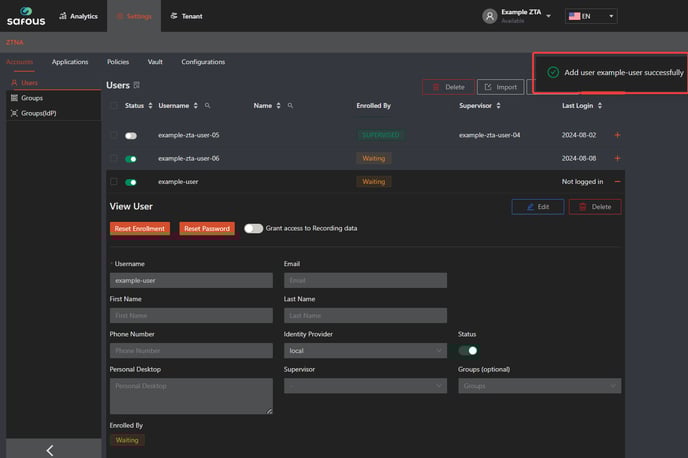Open the Analytics menu
The height and width of the screenshot is (458, 688).
[77, 16]
